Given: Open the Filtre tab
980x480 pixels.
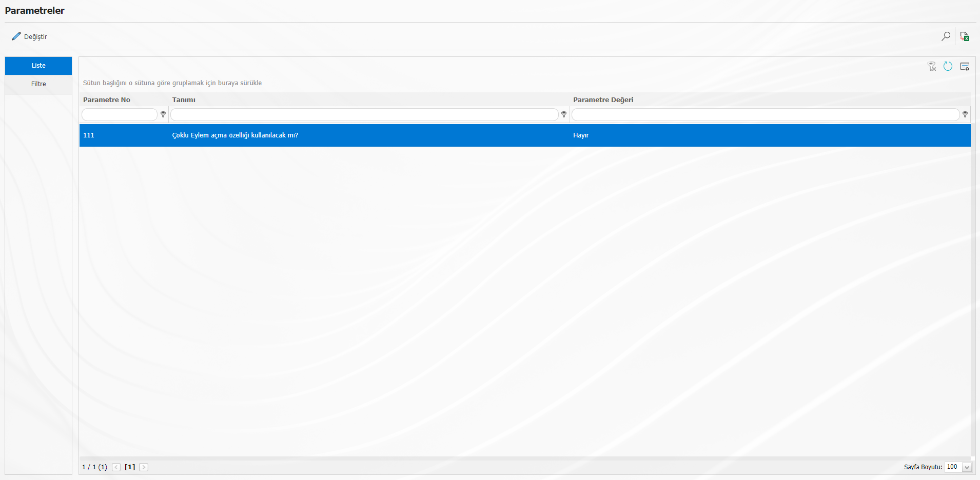Looking at the screenshot, I should (x=38, y=84).
